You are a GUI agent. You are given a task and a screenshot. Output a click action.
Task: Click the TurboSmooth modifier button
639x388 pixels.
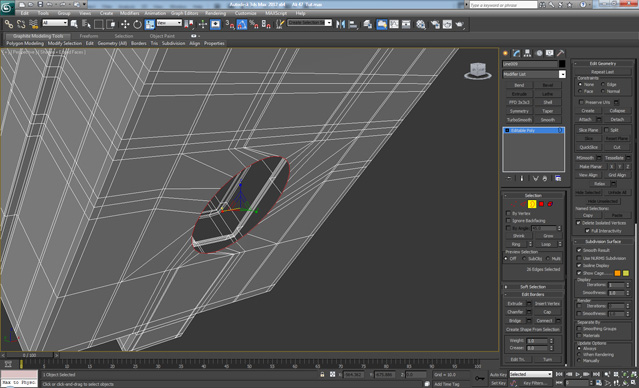pyautogui.click(x=519, y=120)
